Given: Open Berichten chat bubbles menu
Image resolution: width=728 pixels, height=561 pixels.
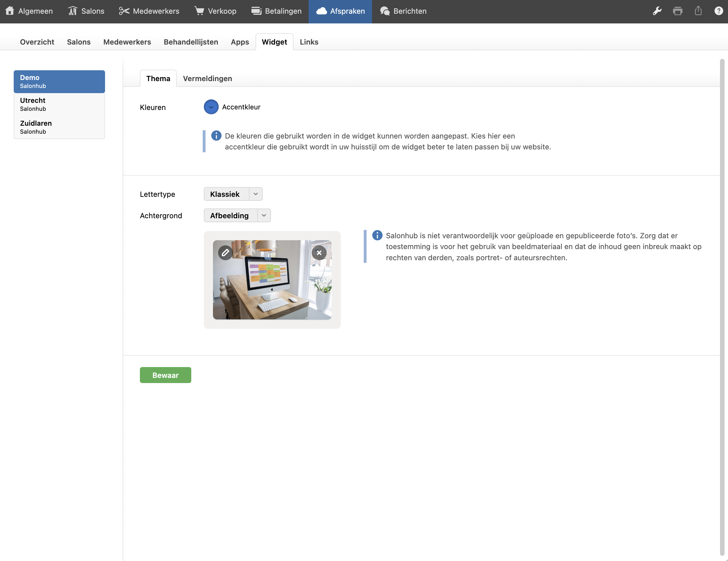Looking at the screenshot, I should coord(403,11).
